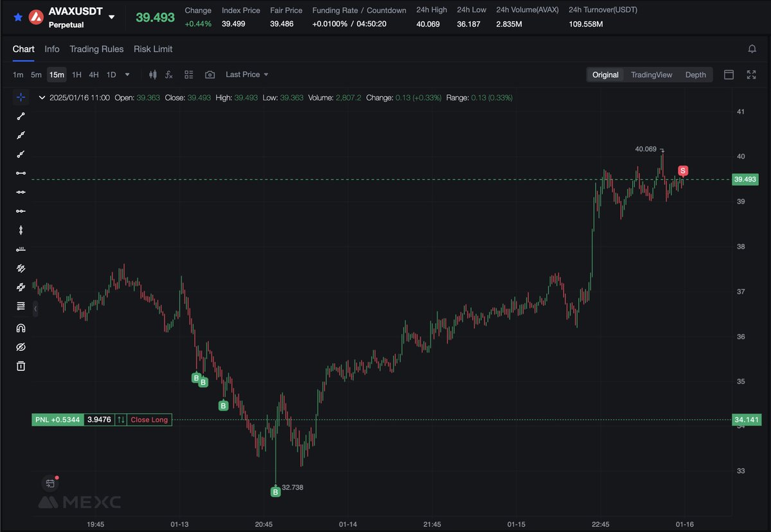Open the Info tab
Image resolution: width=771 pixels, height=532 pixels.
52,49
